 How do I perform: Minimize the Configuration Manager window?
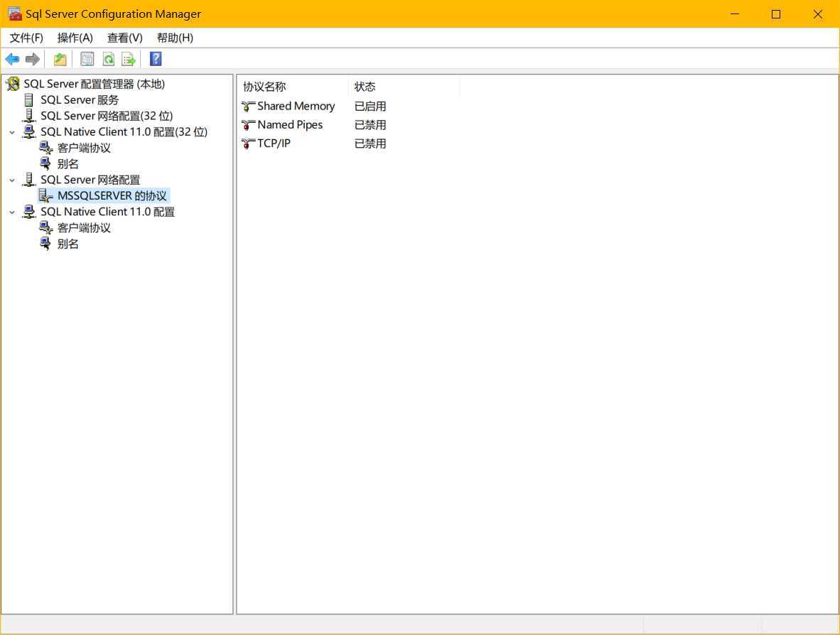[x=734, y=14]
